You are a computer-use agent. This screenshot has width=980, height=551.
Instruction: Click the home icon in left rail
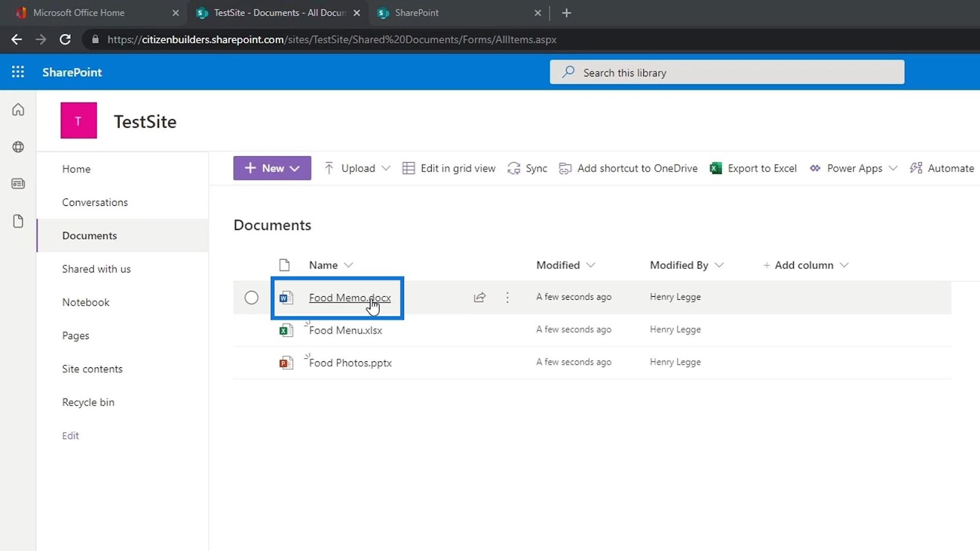[x=18, y=110]
